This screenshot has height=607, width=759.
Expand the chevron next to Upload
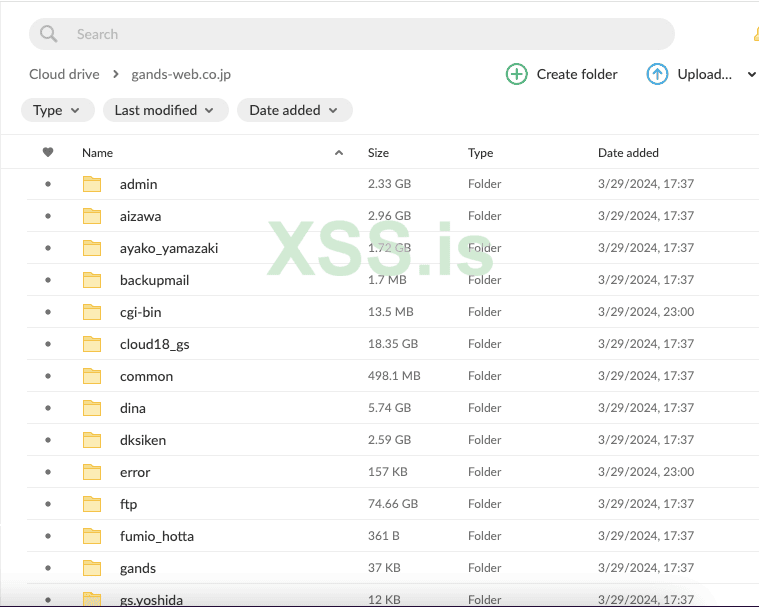pos(751,75)
